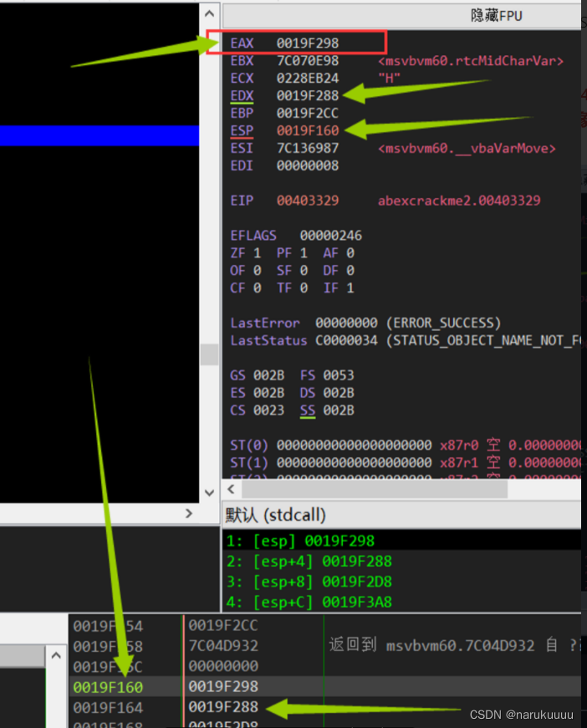Viewport: 587px width, 728px height.
Task: Select call argument 4: [esp+C] 0019F3A8
Action: (x=402, y=602)
